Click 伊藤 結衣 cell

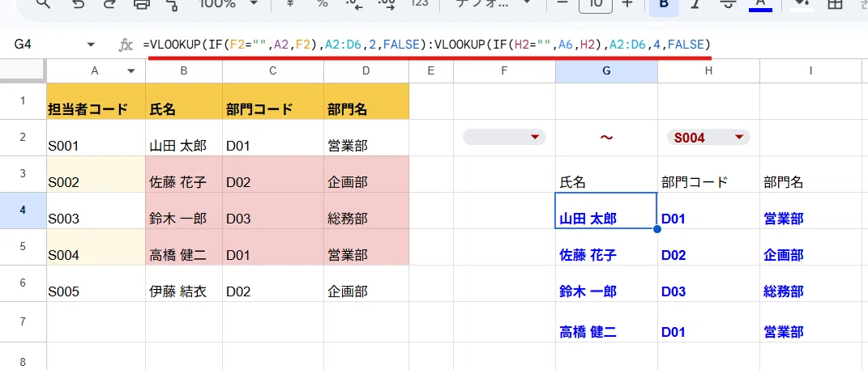pyautogui.click(x=184, y=283)
